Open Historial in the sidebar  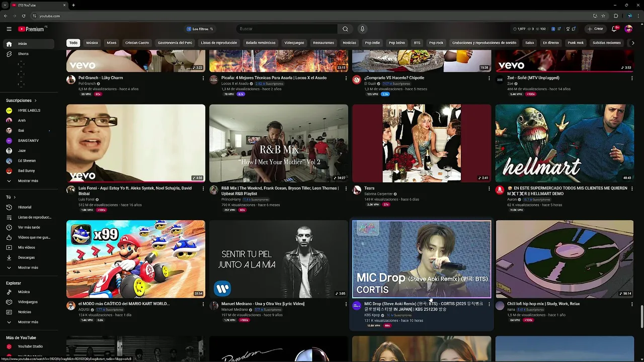[x=29, y=207]
